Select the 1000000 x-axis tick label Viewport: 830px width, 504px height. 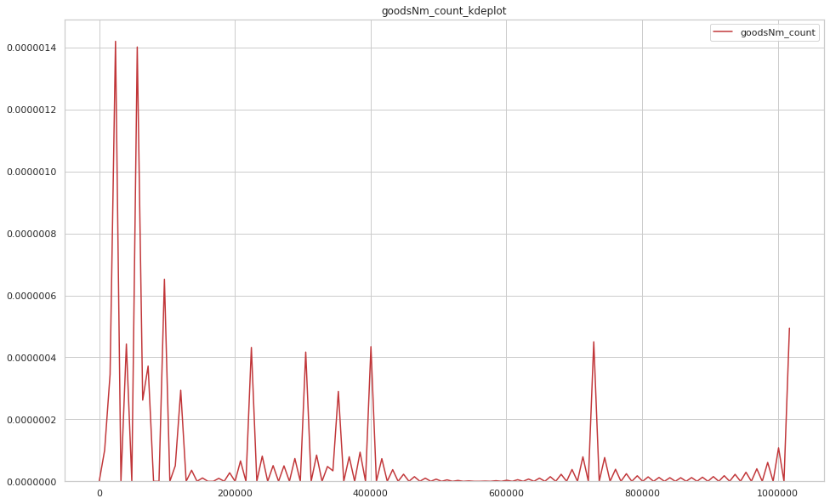pos(777,493)
